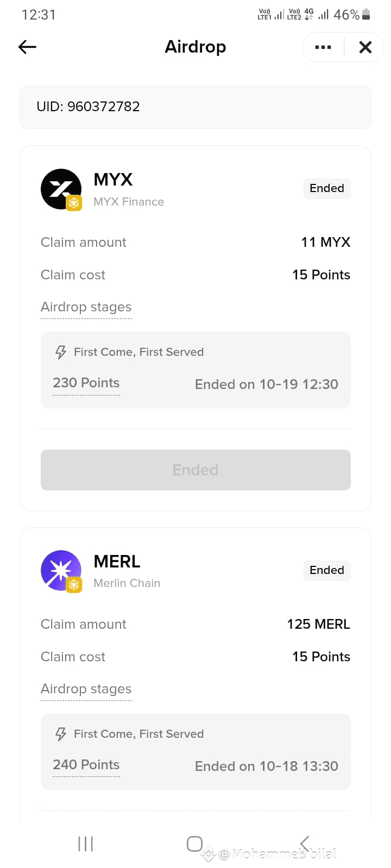
Task: Open MYX Airdrop stages explanation
Action: coord(86,307)
